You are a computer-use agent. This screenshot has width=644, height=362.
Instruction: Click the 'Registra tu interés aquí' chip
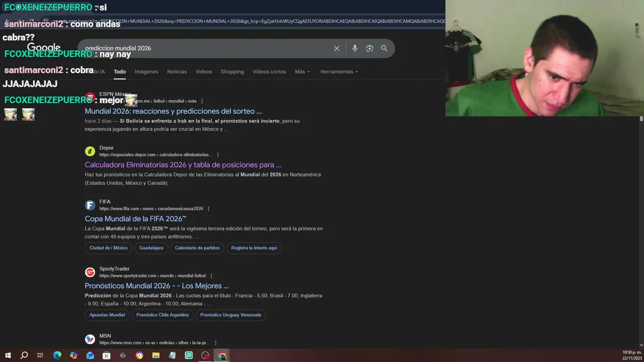tap(254, 248)
